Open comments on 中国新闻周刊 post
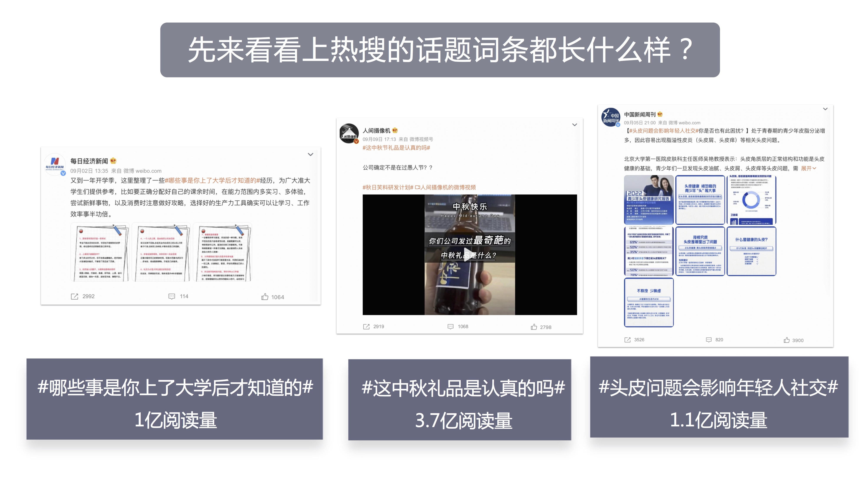 (709, 340)
